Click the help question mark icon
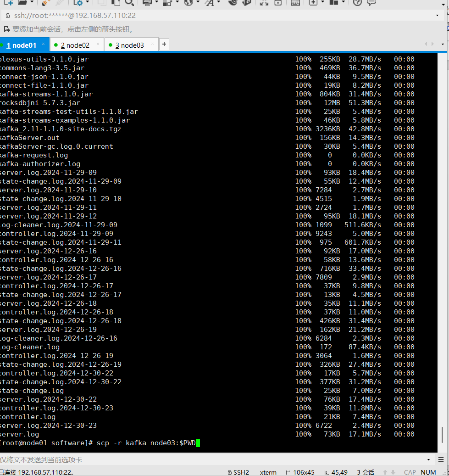 358,2
